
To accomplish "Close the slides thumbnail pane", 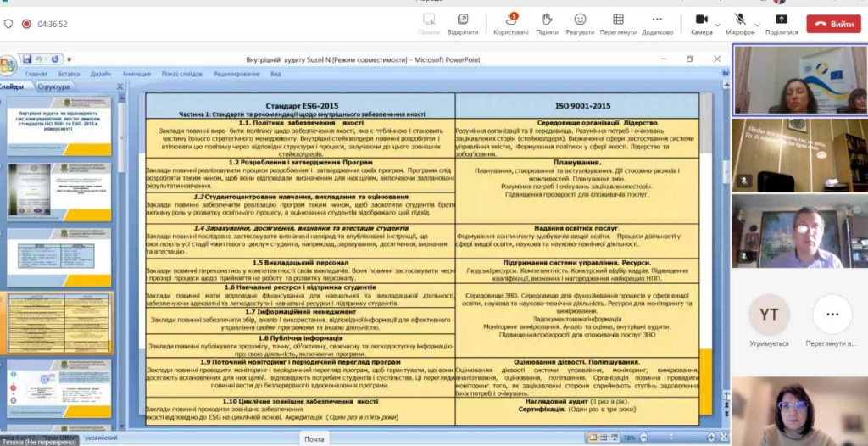I will tap(120, 86).
